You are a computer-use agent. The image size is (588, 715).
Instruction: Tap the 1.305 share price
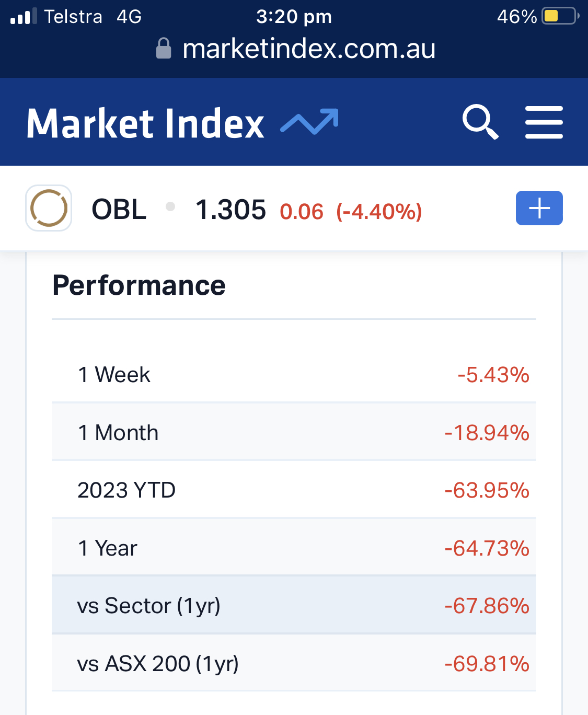230,210
